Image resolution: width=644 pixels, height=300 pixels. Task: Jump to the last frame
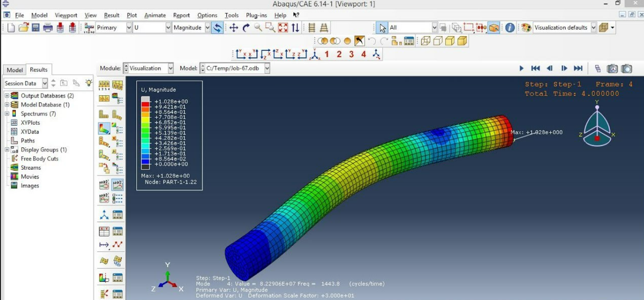click(578, 68)
